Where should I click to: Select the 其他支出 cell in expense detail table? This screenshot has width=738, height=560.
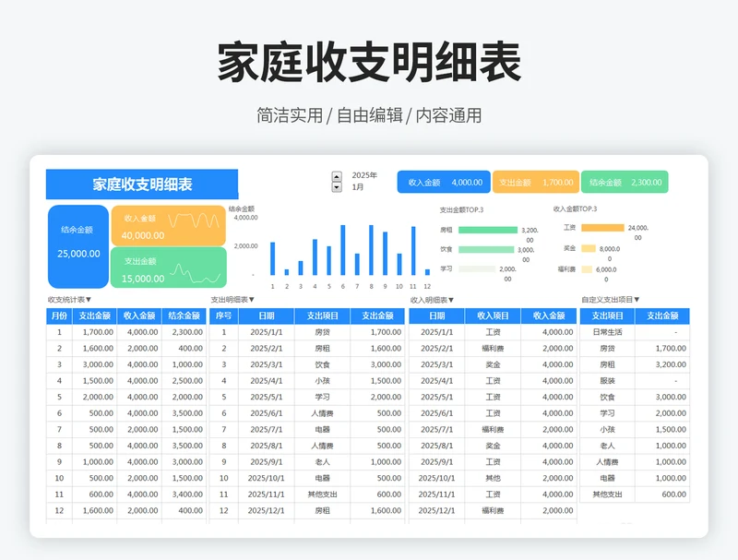point(322,494)
